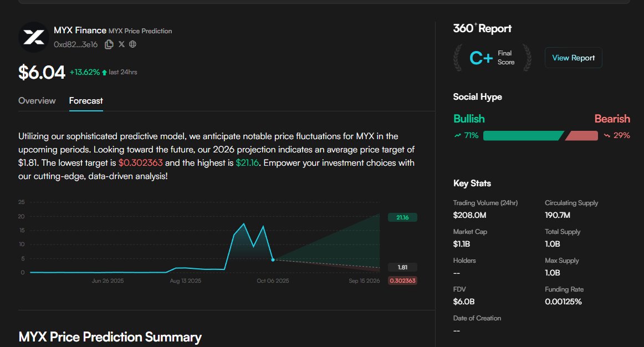Select the Forecast tab
Viewport: 644px width, 347px height.
[x=86, y=101]
